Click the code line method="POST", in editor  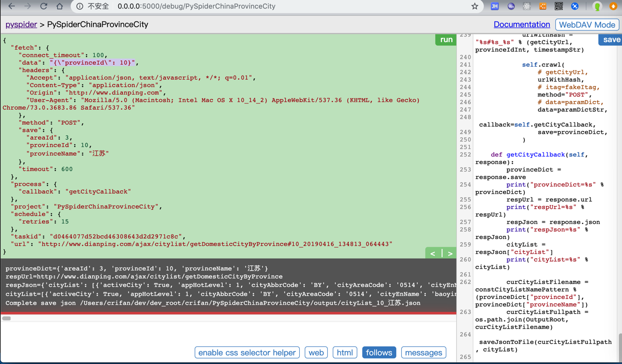tap(564, 94)
